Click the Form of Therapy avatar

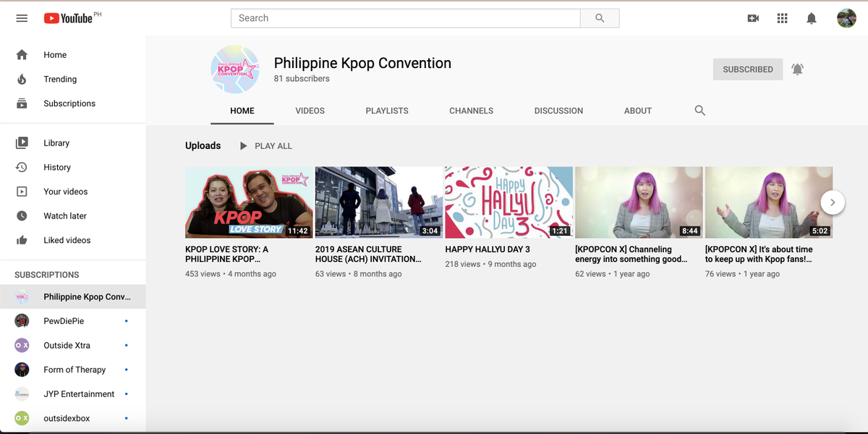tap(22, 370)
